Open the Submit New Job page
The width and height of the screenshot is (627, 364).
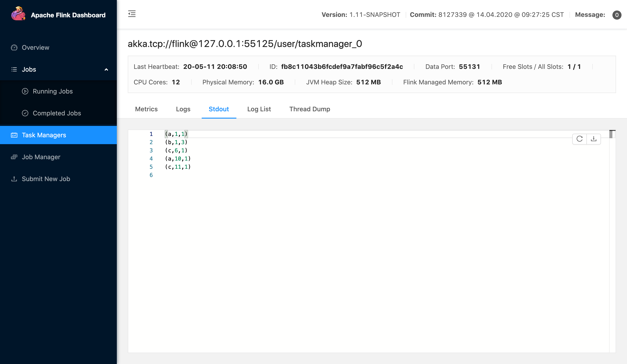(x=58, y=179)
